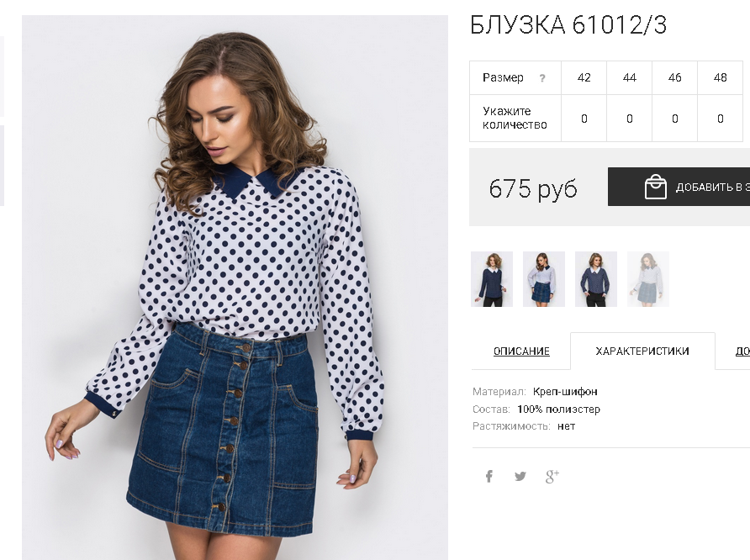750x560 pixels.
Task: Click the Google Plus share icon
Action: tap(552, 476)
